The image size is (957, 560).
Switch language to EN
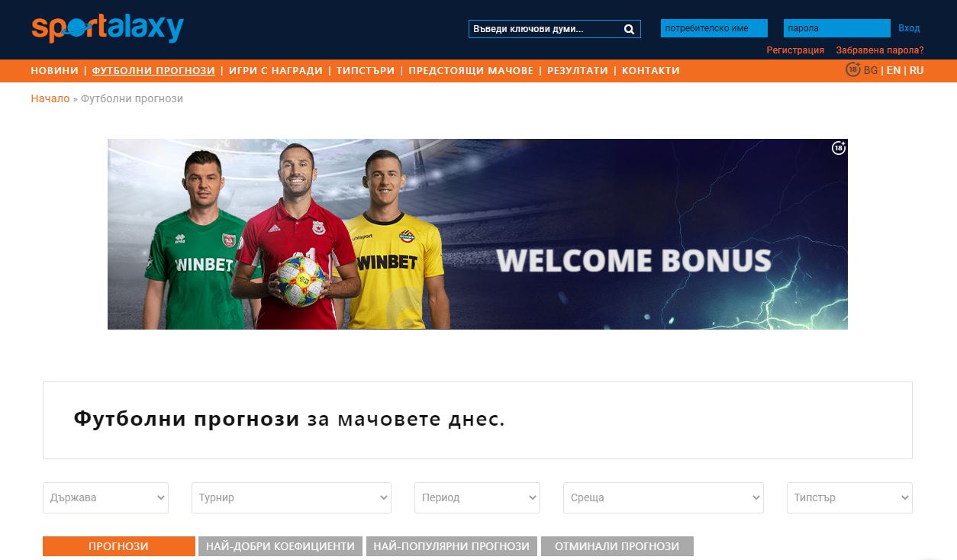pyautogui.click(x=893, y=70)
